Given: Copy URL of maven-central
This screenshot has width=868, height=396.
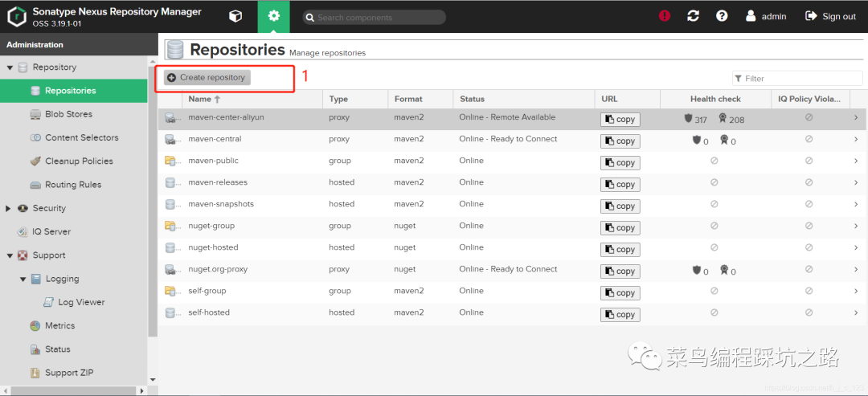Looking at the screenshot, I should tap(620, 141).
